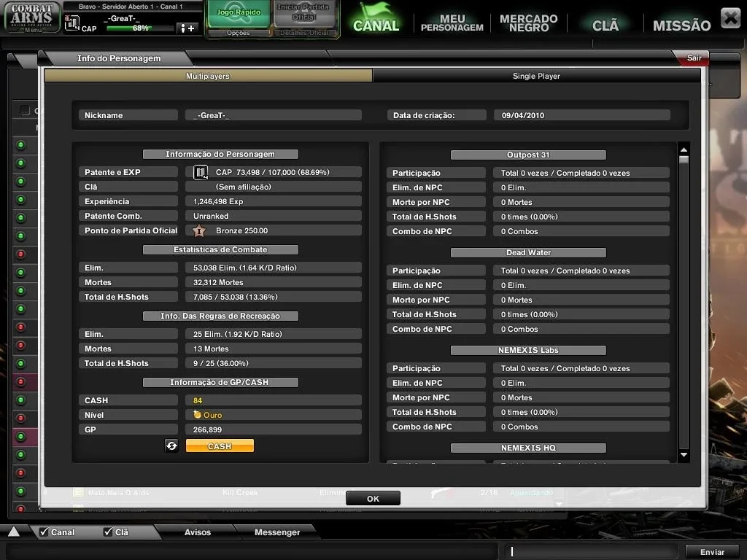
Task: Toggle the Clã chat checkbox
Action: [108, 532]
